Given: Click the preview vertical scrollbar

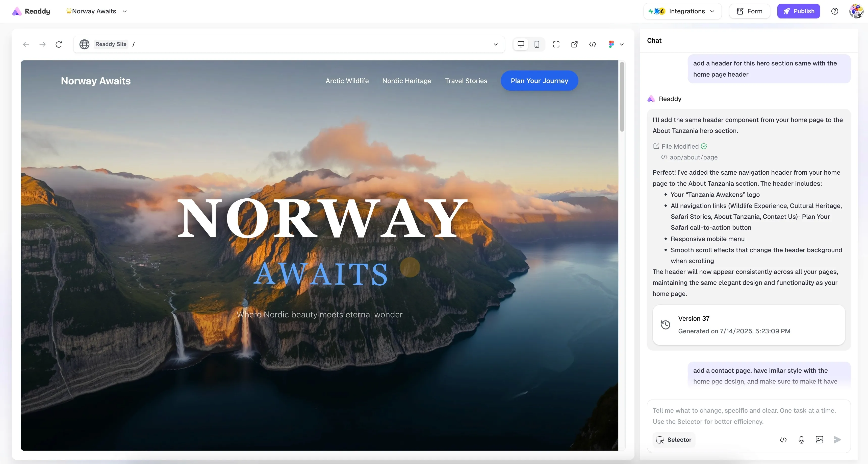Looking at the screenshot, I should tap(622, 97).
